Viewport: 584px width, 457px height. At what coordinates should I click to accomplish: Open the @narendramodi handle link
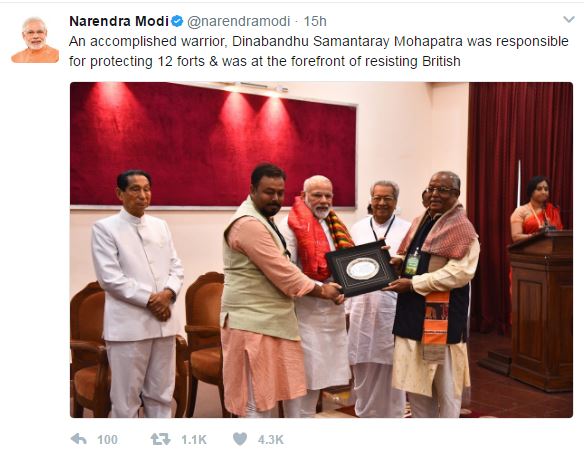coord(238,21)
